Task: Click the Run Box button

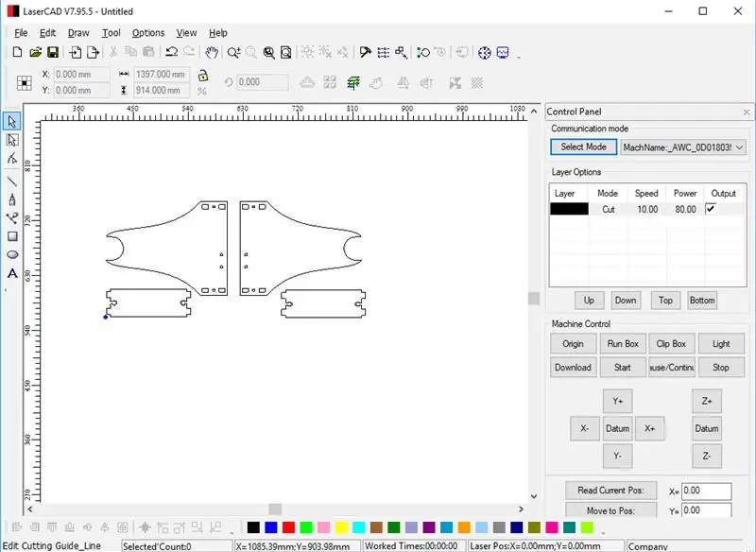Action: click(623, 344)
